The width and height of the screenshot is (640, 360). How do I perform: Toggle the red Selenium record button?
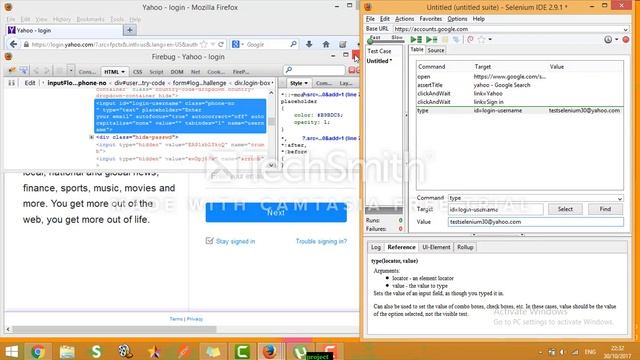tap(626, 40)
